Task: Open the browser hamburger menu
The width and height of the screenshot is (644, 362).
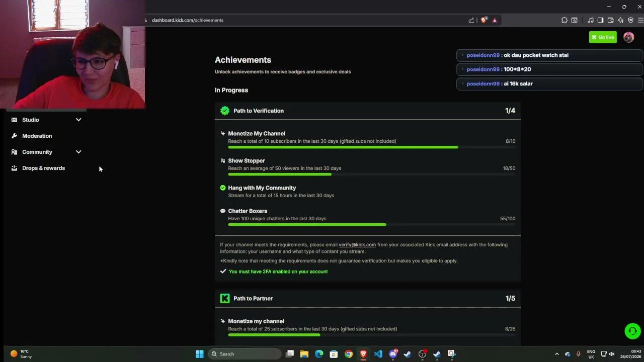Action: coord(640,20)
